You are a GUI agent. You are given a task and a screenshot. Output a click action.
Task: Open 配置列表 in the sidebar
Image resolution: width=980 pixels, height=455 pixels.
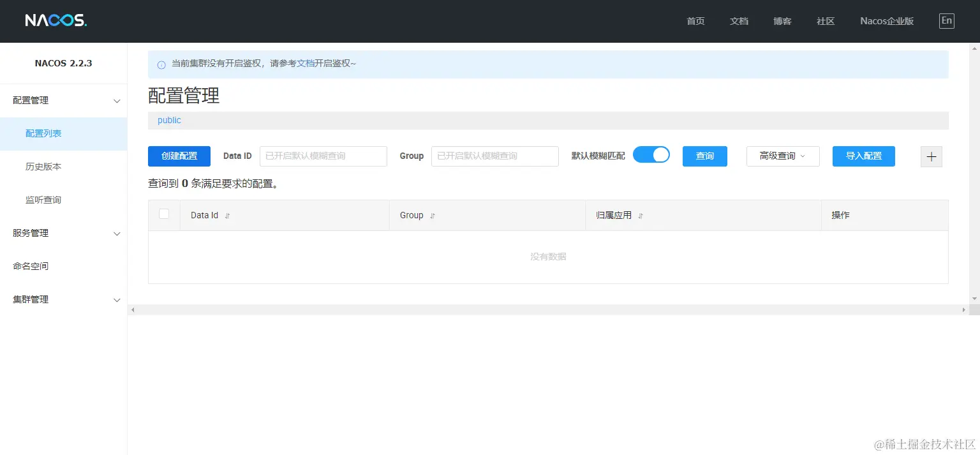pos(64,134)
